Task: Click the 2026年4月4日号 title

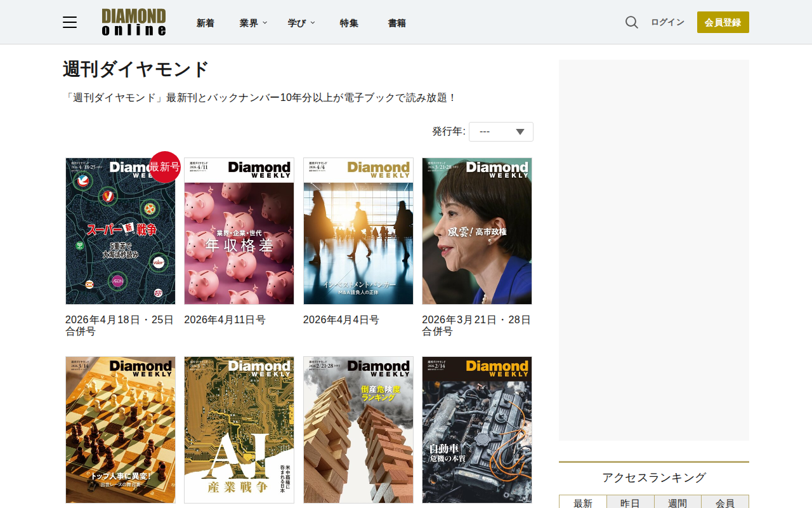Action: point(341,320)
